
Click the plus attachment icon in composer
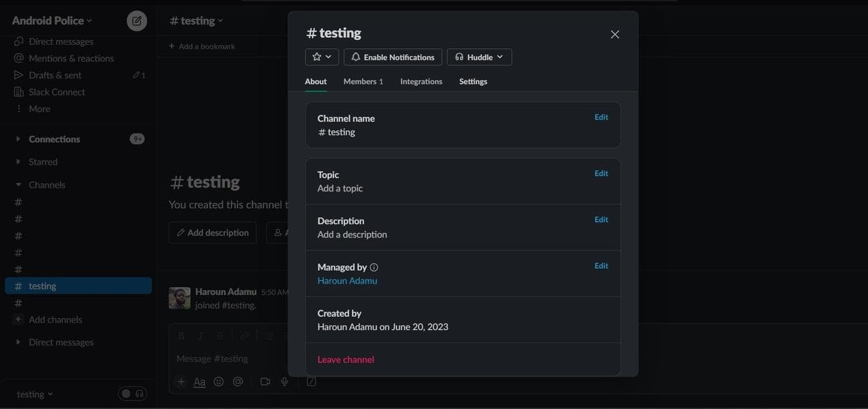(180, 382)
